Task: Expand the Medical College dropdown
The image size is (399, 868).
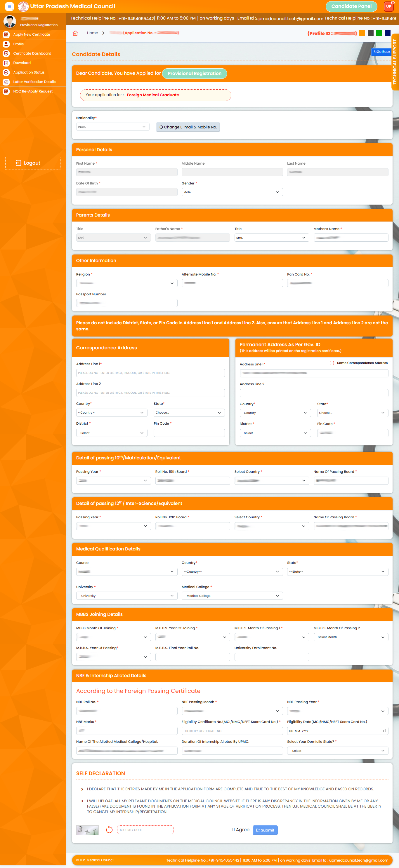Action: tap(232, 596)
